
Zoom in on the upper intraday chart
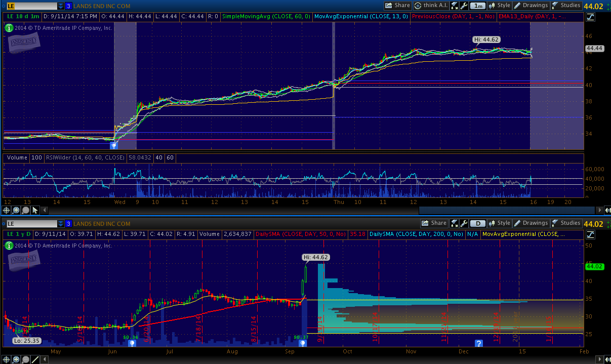(x=16, y=210)
